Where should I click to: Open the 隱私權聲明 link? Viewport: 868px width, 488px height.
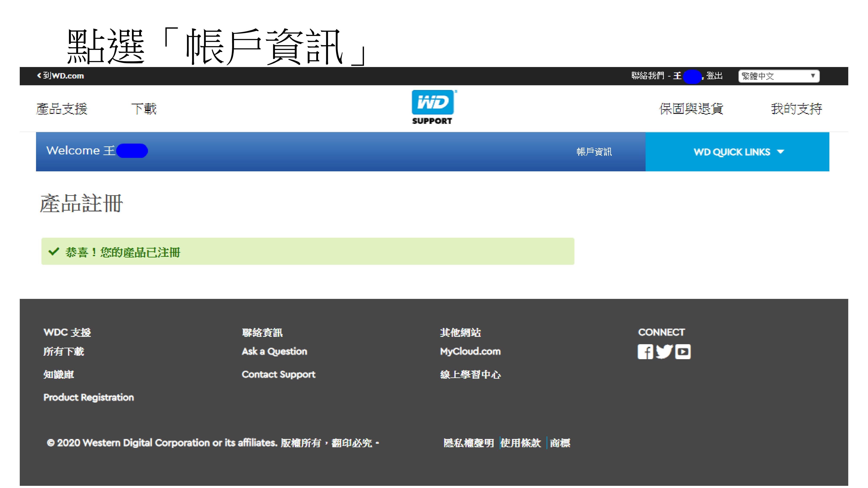[469, 443]
